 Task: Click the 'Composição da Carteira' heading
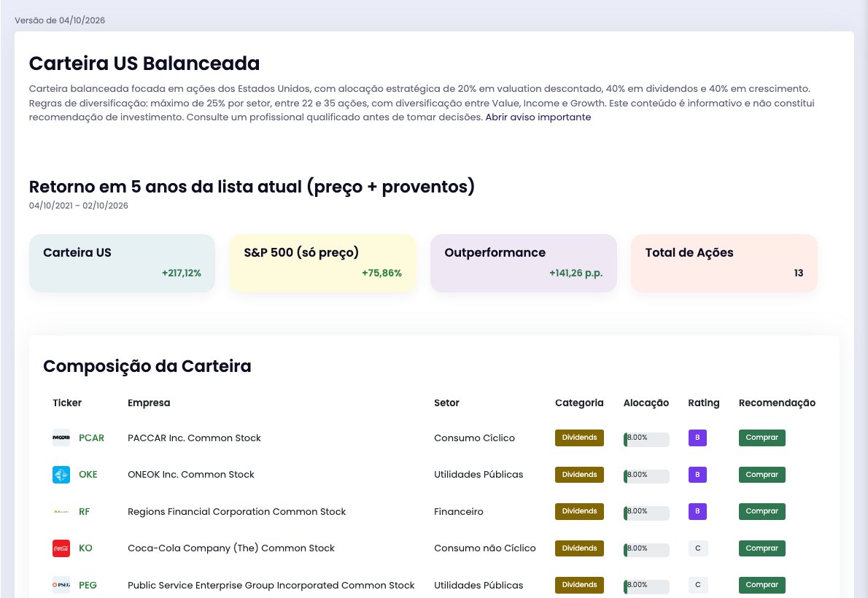click(147, 366)
